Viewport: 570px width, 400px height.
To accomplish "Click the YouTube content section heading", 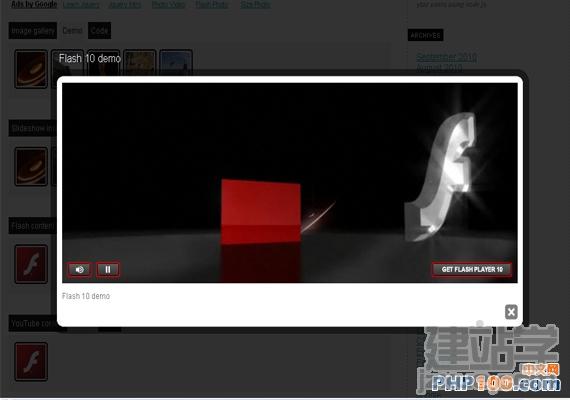I will [32, 323].
